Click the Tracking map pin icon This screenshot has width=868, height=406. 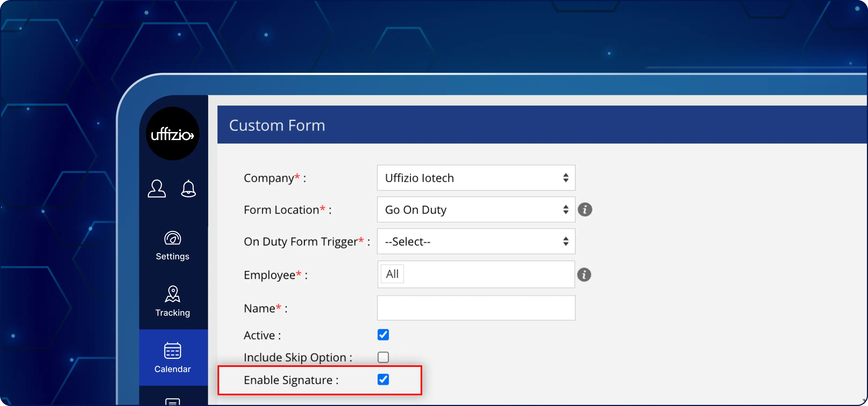tap(173, 294)
